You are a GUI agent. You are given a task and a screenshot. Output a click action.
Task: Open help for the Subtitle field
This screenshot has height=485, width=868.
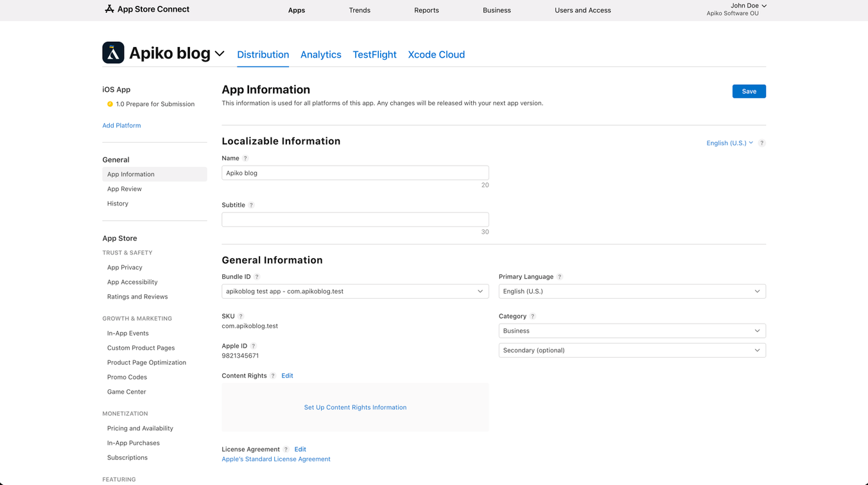pyautogui.click(x=252, y=205)
